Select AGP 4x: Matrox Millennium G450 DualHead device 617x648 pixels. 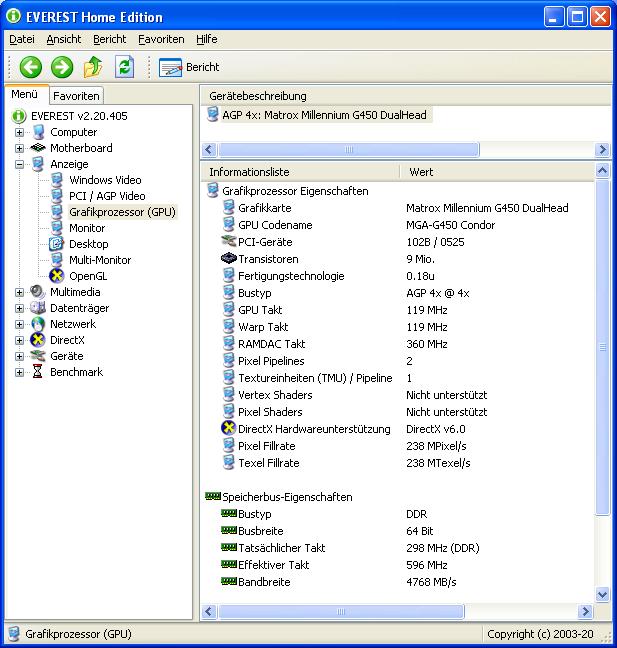(324, 115)
